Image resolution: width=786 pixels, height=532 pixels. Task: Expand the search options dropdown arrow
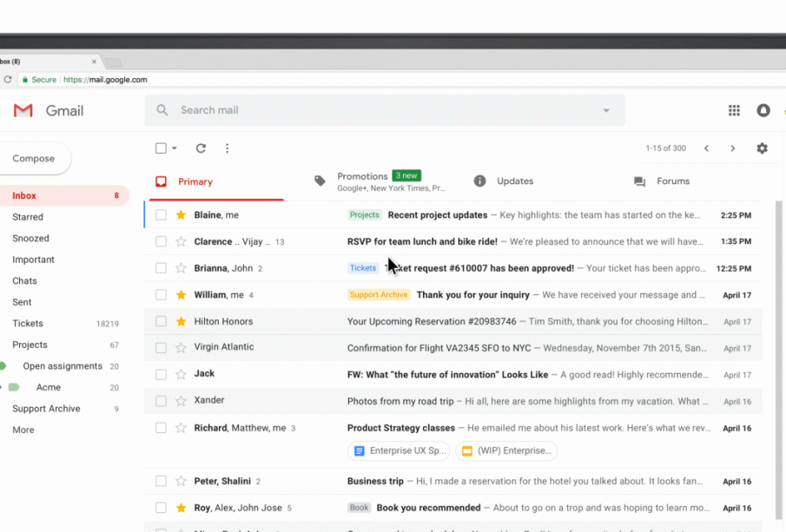(606, 110)
